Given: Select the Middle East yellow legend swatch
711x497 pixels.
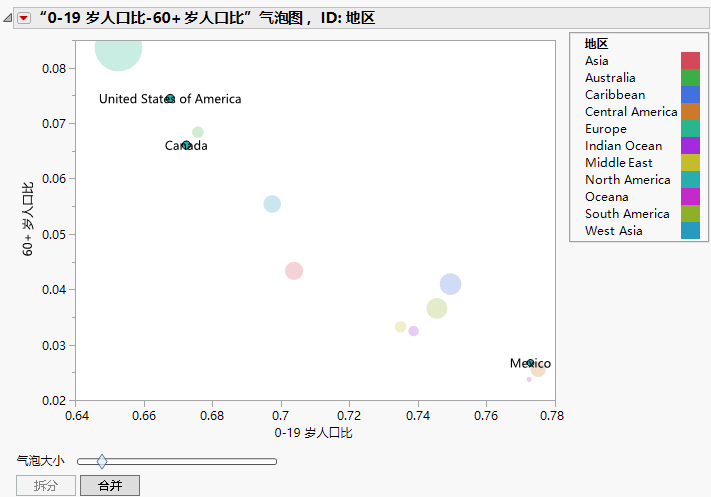Looking at the screenshot, I should (690, 163).
